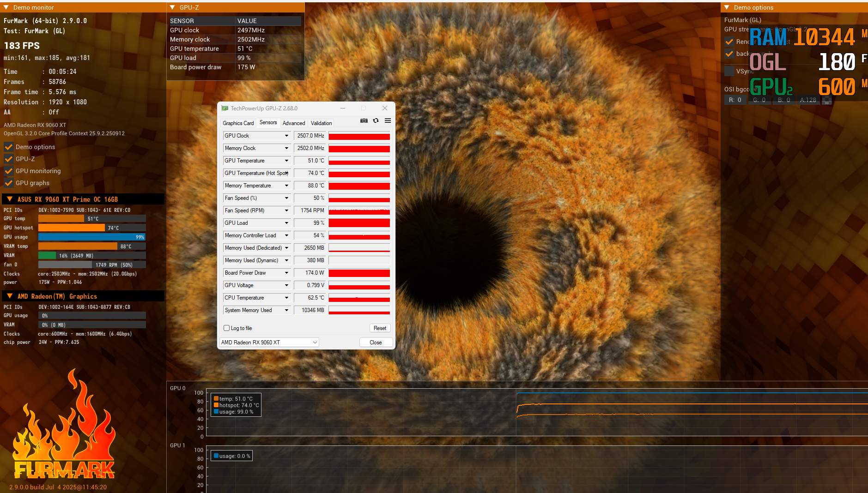
Task: Click the TechPowerUp GPU-Z title bar icon
Action: coord(225,108)
